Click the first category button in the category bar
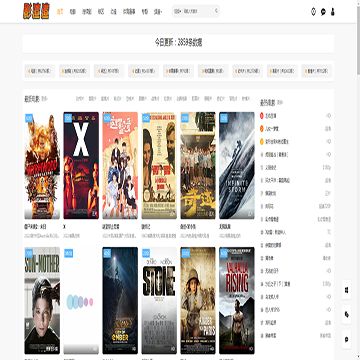This screenshot has width=360, height=360. tap(40, 71)
